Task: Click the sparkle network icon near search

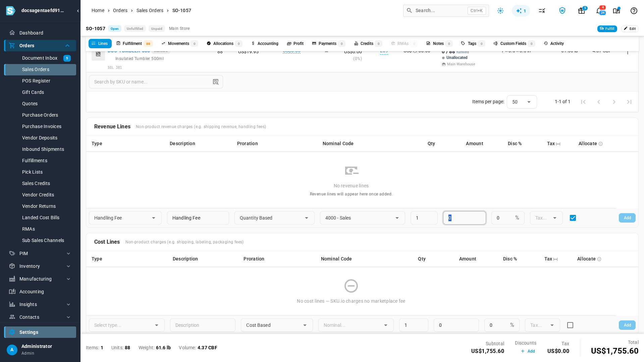Action: pyautogui.click(x=500, y=11)
